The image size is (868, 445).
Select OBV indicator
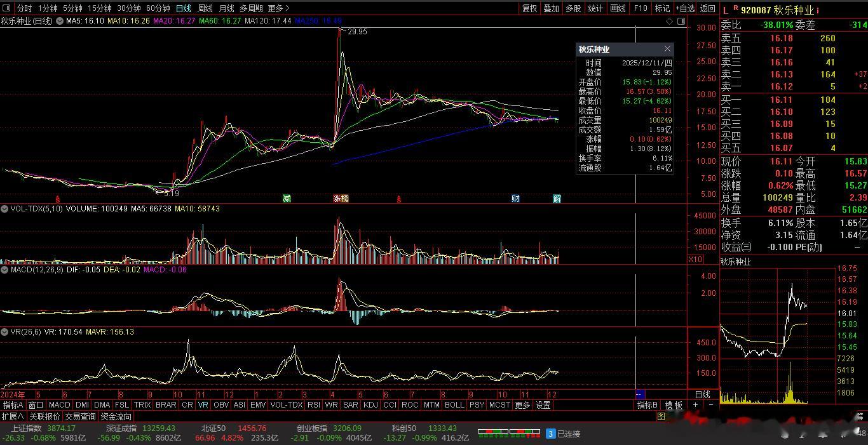pos(221,405)
